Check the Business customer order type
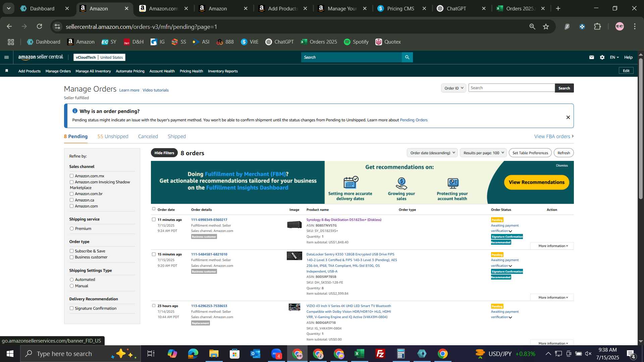644x362 pixels. point(71,257)
